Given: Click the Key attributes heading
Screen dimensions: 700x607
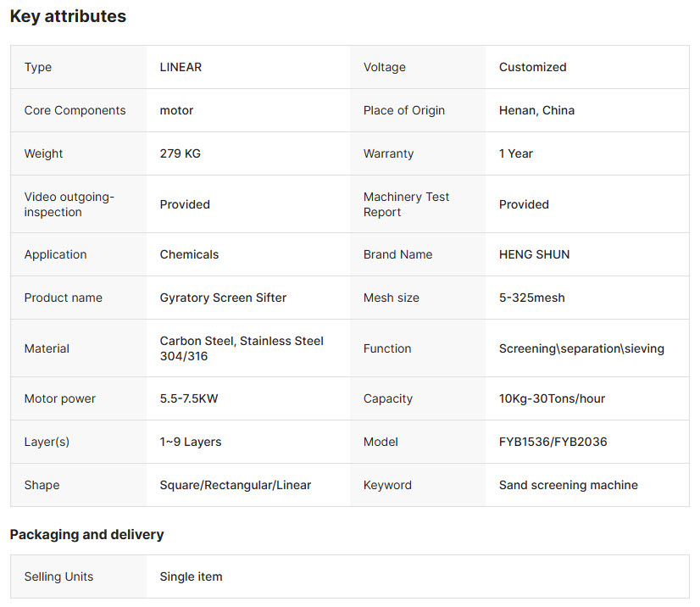Looking at the screenshot, I should (x=68, y=16).
